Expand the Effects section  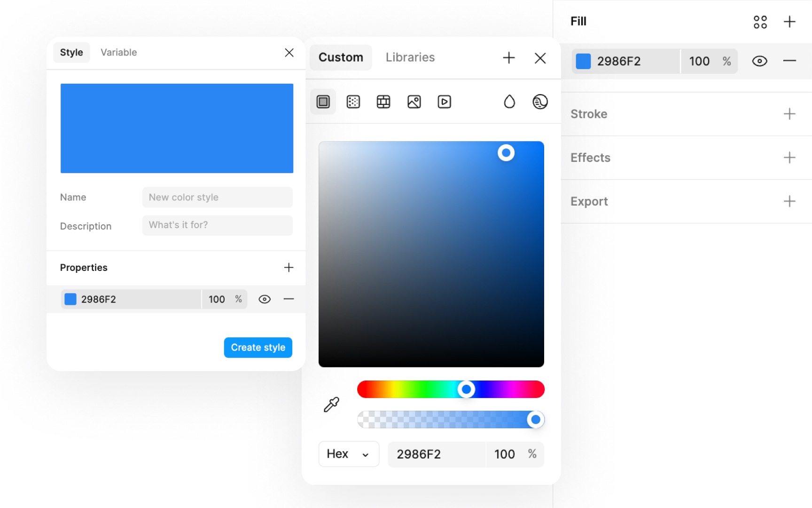789,158
